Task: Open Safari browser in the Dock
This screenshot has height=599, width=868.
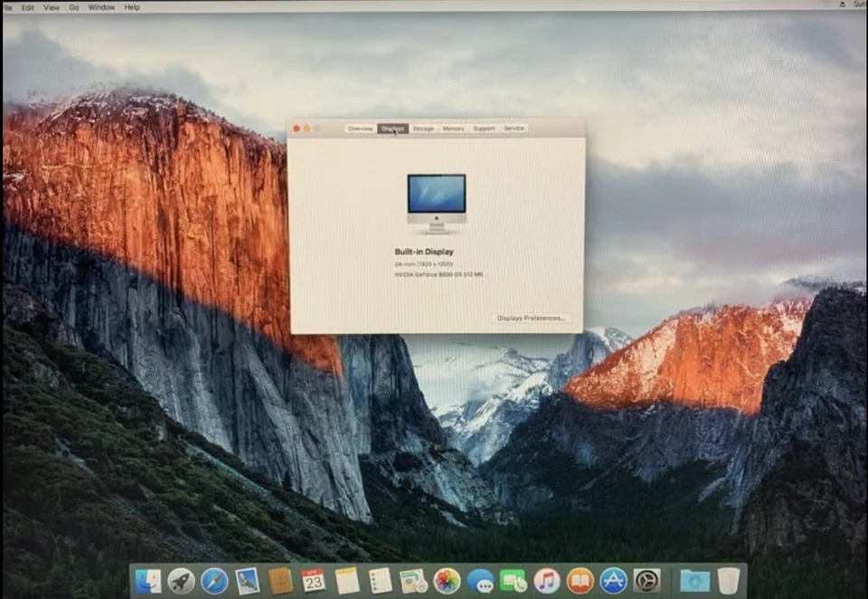Action: [x=214, y=582]
